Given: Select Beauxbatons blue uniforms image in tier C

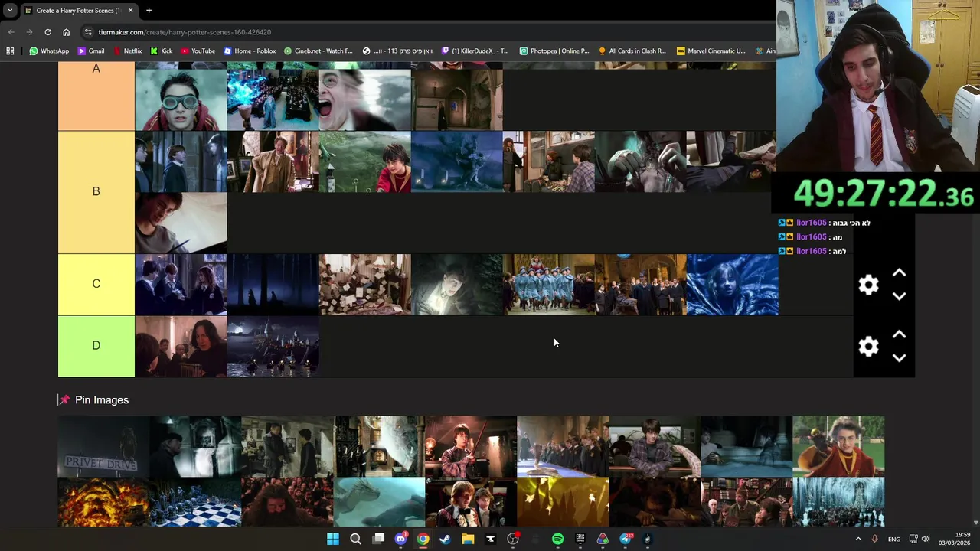Looking at the screenshot, I should [x=548, y=285].
